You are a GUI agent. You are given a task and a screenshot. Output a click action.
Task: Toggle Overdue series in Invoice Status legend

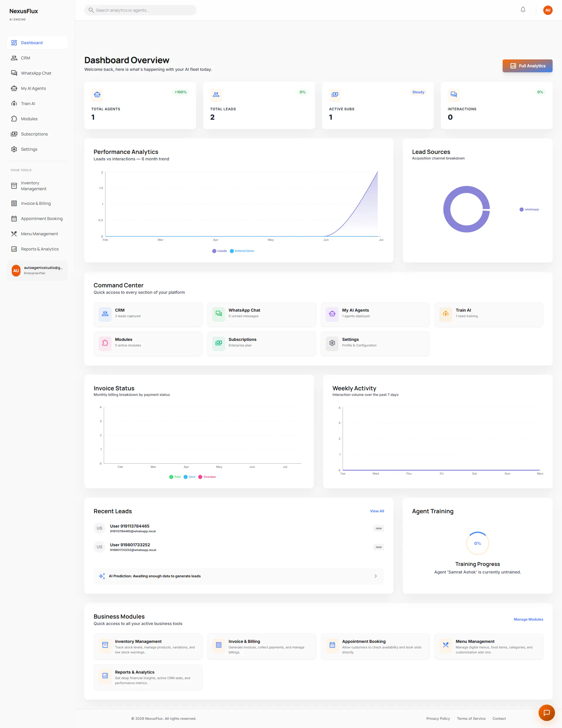[207, 477]
